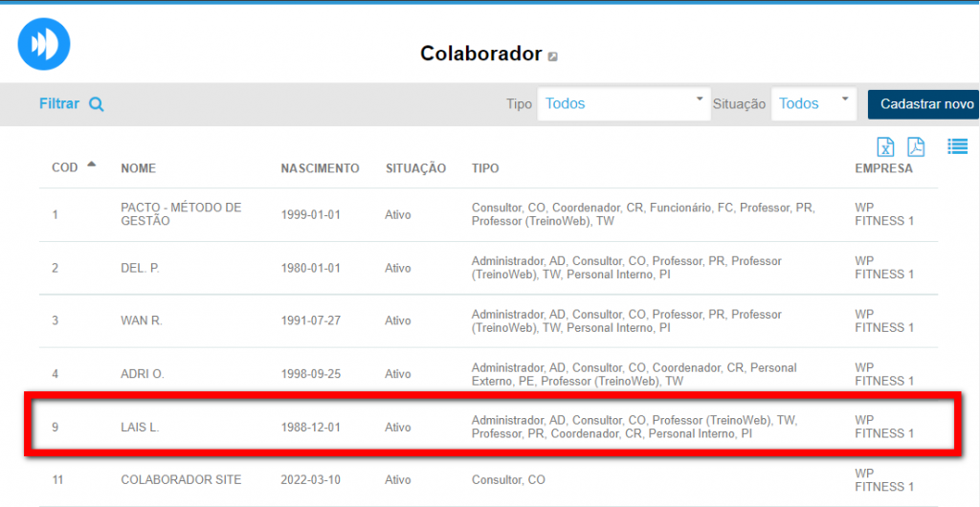Sort by the NOME column header
The width and height of the screenshot is (980, 507).
point(138,168)
